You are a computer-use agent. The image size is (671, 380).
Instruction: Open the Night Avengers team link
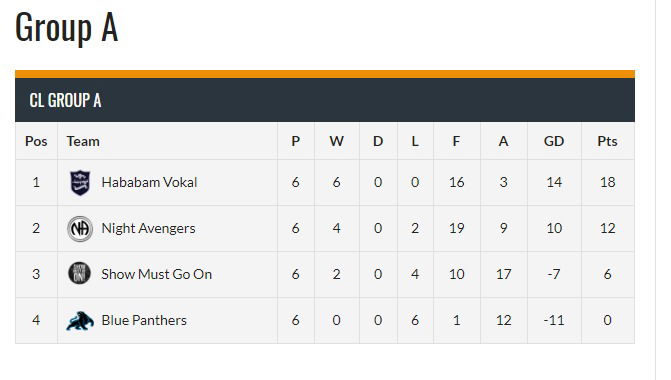148,228
